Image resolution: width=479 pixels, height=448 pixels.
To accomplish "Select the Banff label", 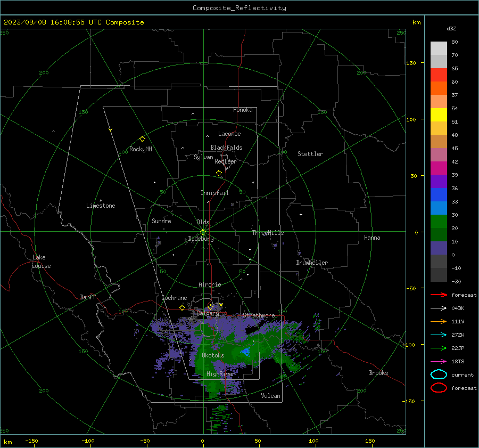I will 88,297.
